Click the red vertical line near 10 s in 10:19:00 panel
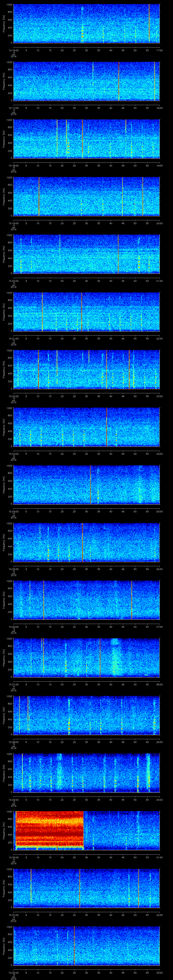 (x=39, y=196)
